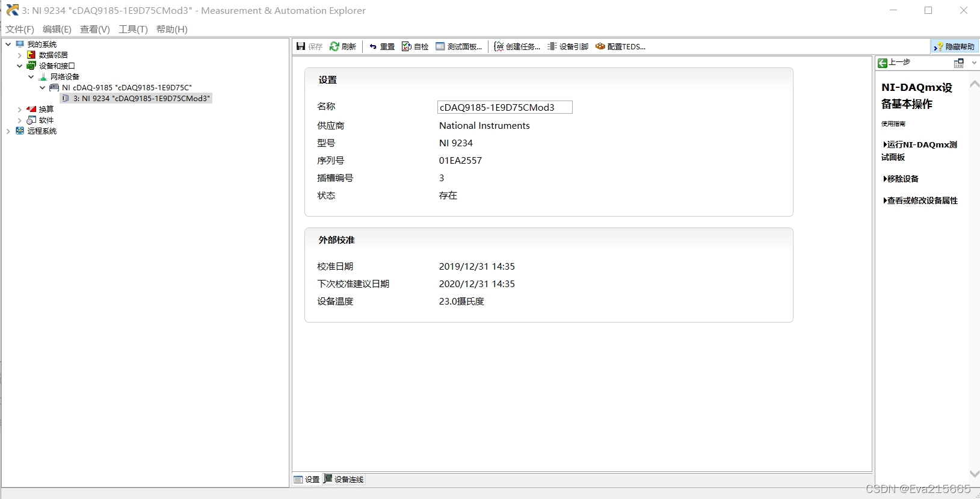Click the vendor value National Instruments

click(x=484, y=125)
